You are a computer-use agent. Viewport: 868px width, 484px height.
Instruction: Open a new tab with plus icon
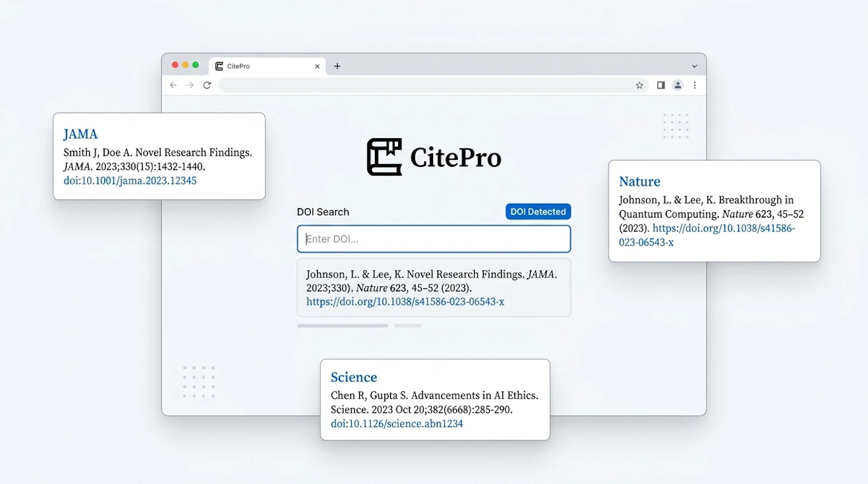337,66
